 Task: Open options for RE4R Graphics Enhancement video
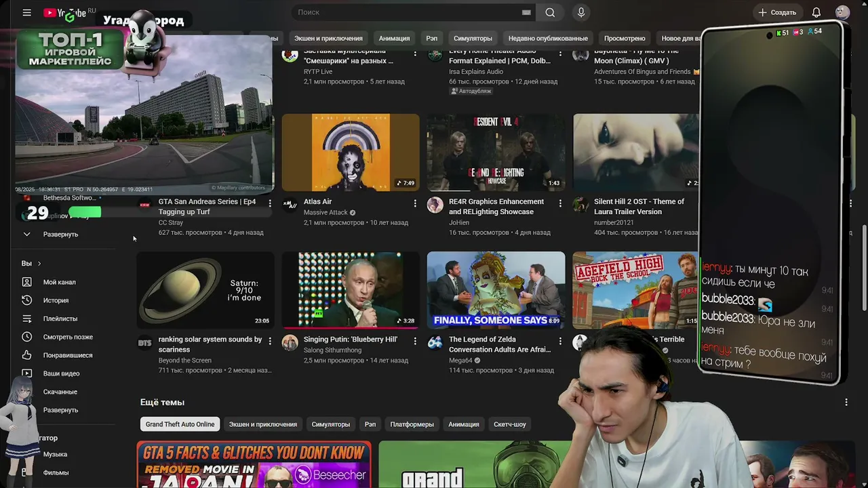pos(560,203)
